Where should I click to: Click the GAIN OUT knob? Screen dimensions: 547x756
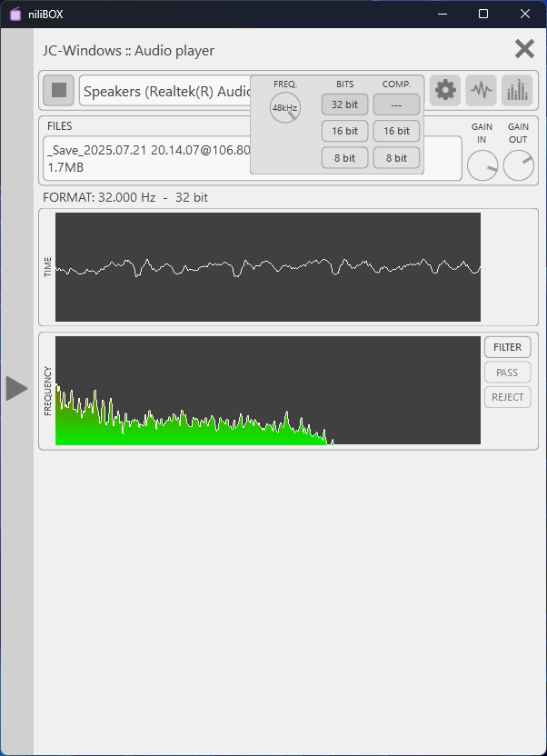pyautogui.click(x=519, y=165)
